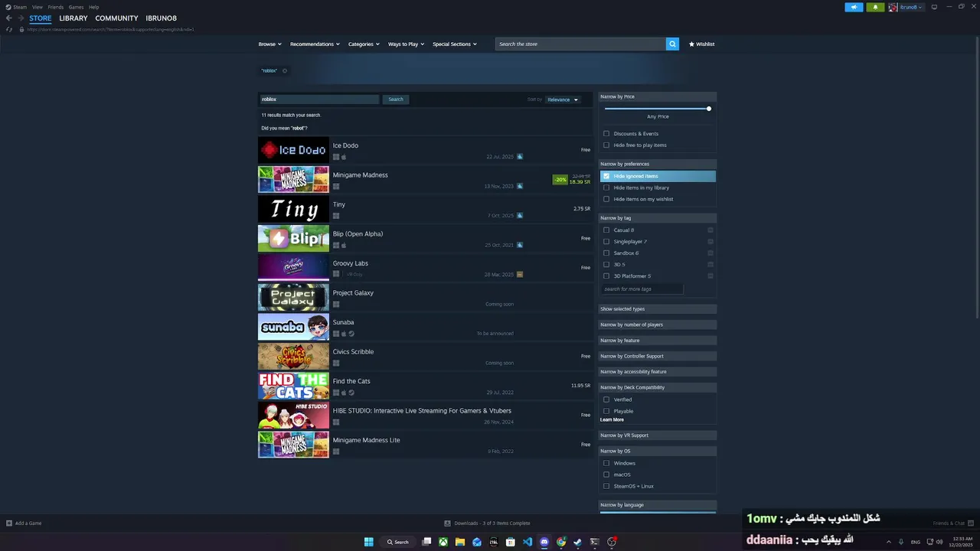Open the Minigame Madness store listing
Image resolution: width=980 pixels, height=551 pixels.
pos(424,180)
